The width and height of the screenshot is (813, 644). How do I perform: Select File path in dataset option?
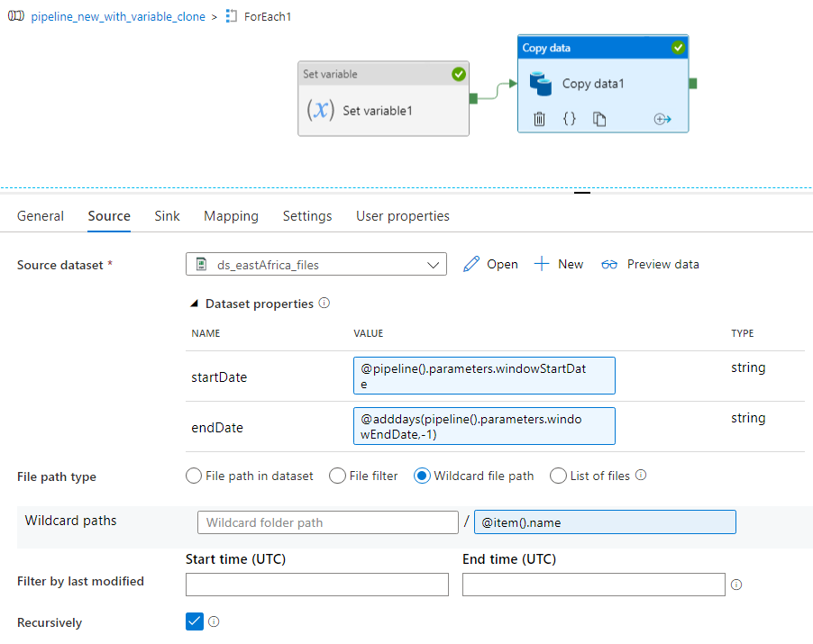point(194,476)
